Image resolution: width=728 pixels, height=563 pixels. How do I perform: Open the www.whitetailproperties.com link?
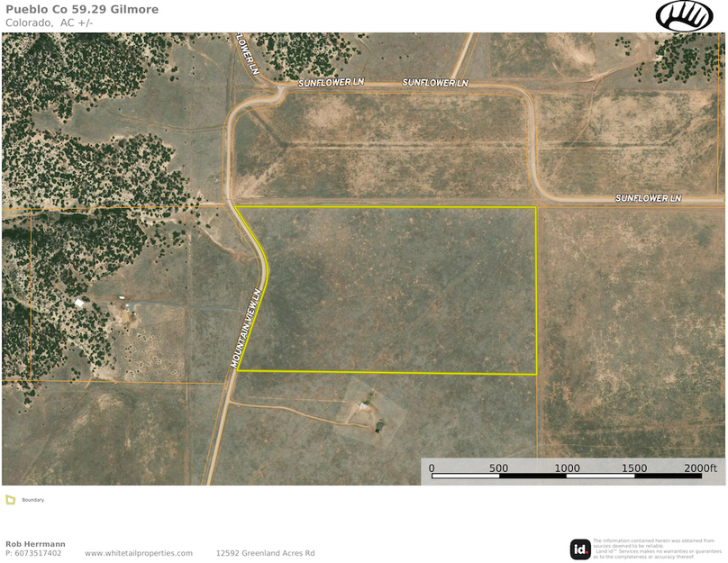tap(138, 552)
